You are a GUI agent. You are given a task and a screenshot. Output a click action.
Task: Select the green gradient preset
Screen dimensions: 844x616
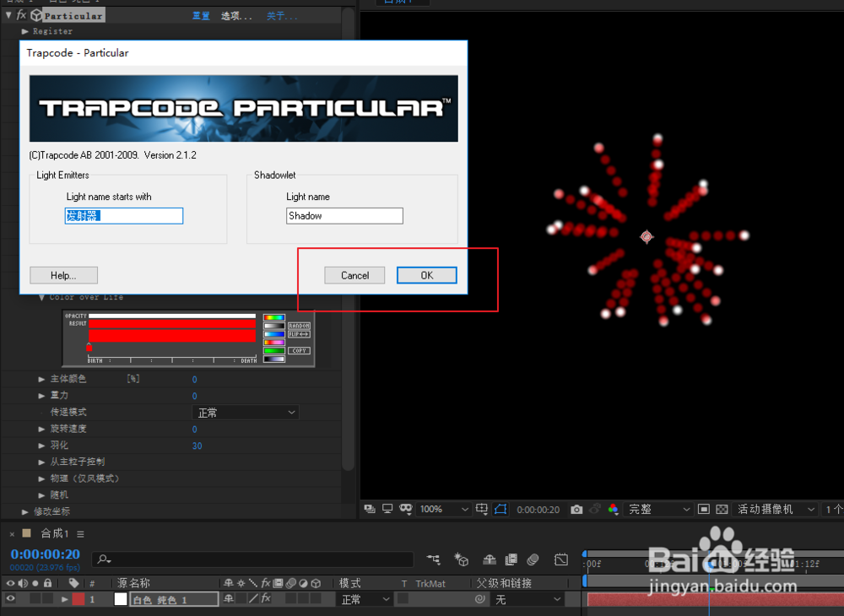[274, 351]
